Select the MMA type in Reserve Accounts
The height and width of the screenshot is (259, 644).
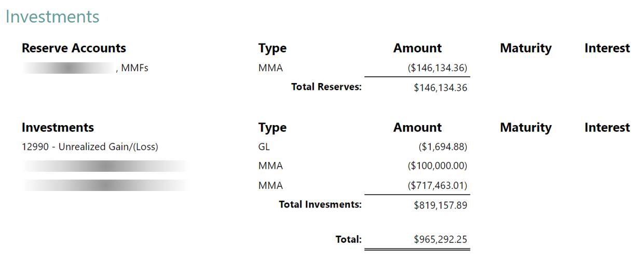pyautogui.click(x=271, y=67)
